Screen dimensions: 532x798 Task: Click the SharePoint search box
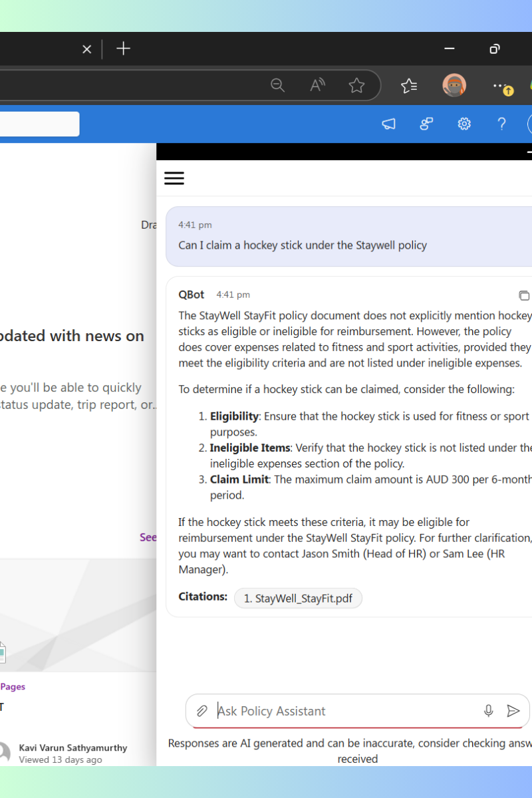click(39, 124)
